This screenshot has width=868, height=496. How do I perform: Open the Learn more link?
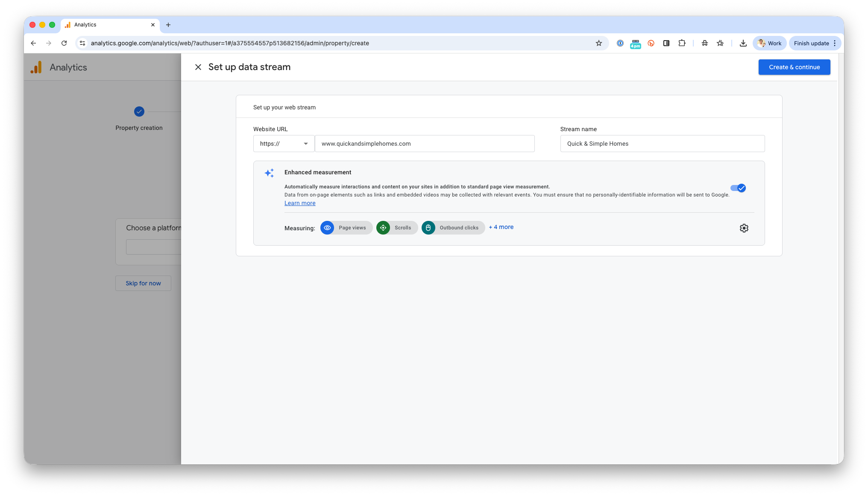(x=300, y=203)
